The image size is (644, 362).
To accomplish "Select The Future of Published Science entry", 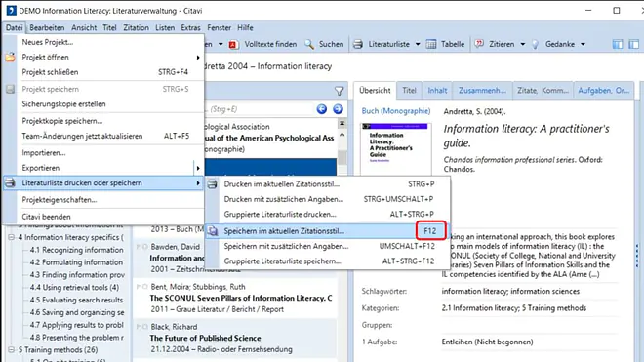I will coord(236,339).
